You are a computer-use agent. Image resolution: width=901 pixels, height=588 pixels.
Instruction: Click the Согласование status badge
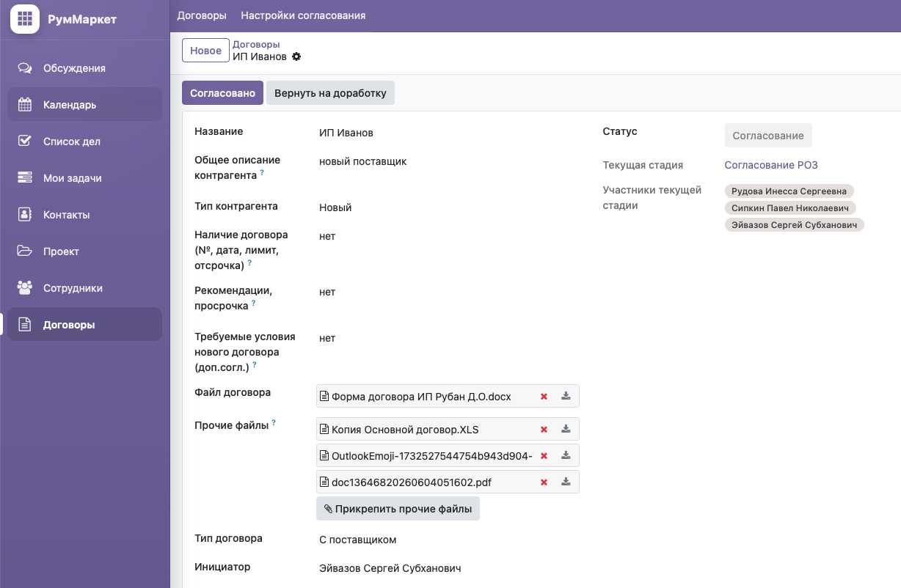point(768,136)
